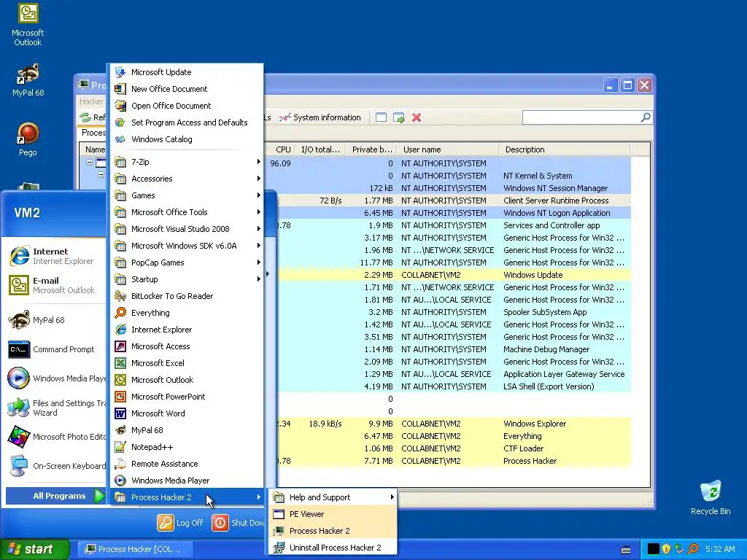Open Microsoft Outlook desktop icon
The image size is (747, 560).
point(28,25)
